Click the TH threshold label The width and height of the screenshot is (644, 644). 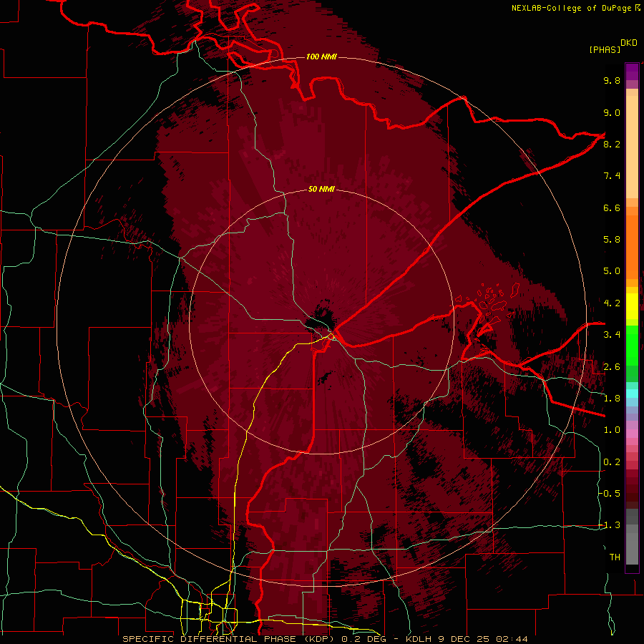615,557
